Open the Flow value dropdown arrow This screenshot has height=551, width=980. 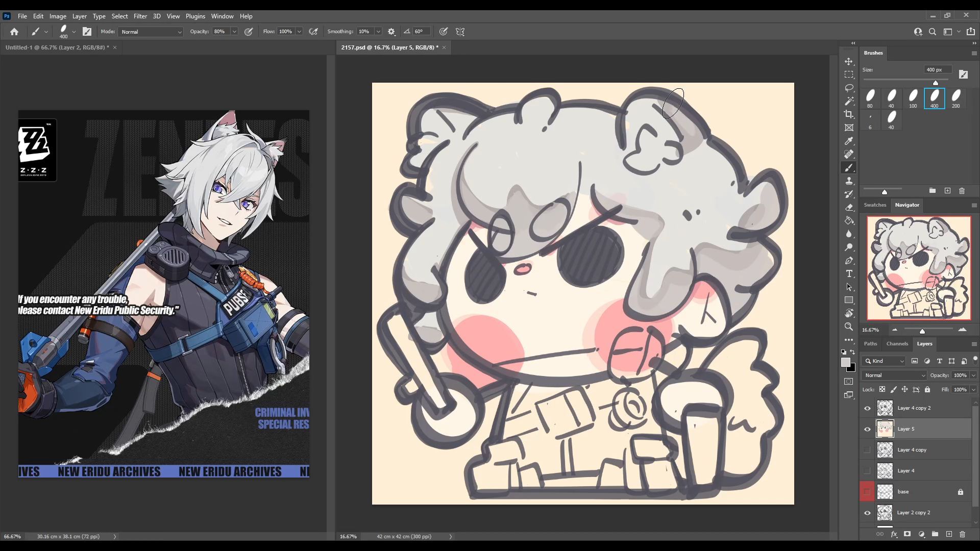[299, 32]
